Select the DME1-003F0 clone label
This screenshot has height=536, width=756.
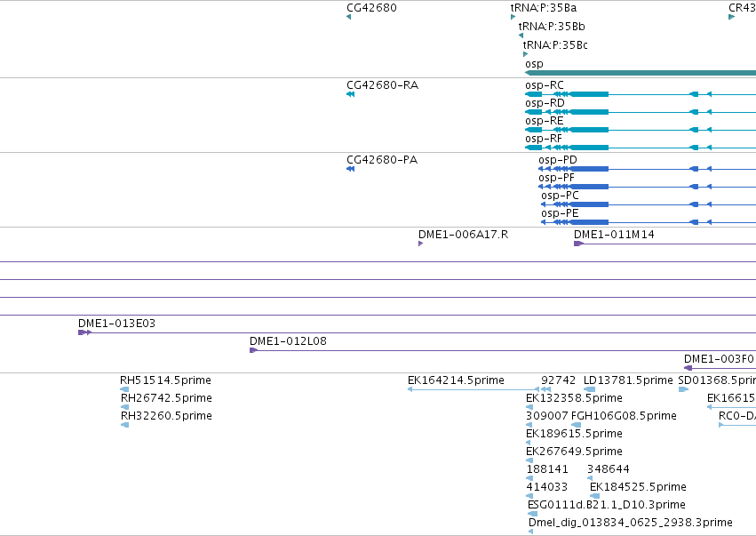tap(719, 359)
